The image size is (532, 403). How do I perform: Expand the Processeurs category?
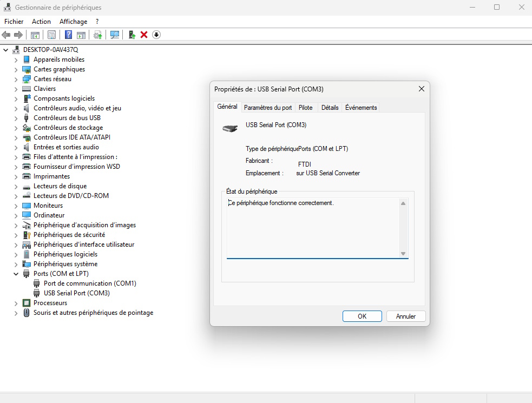(x=16, y=303)
